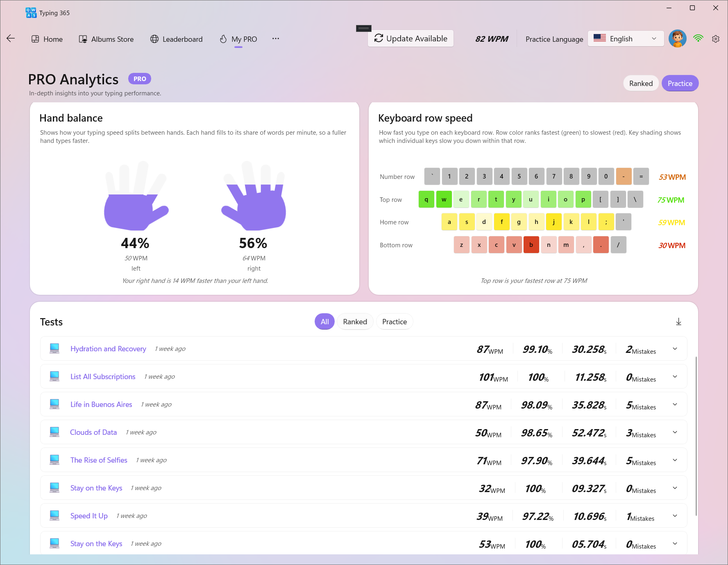Click the computer icon beside The Rise of Selfies
The height and width of the screenshot is (565, 728).
(54, 460)
